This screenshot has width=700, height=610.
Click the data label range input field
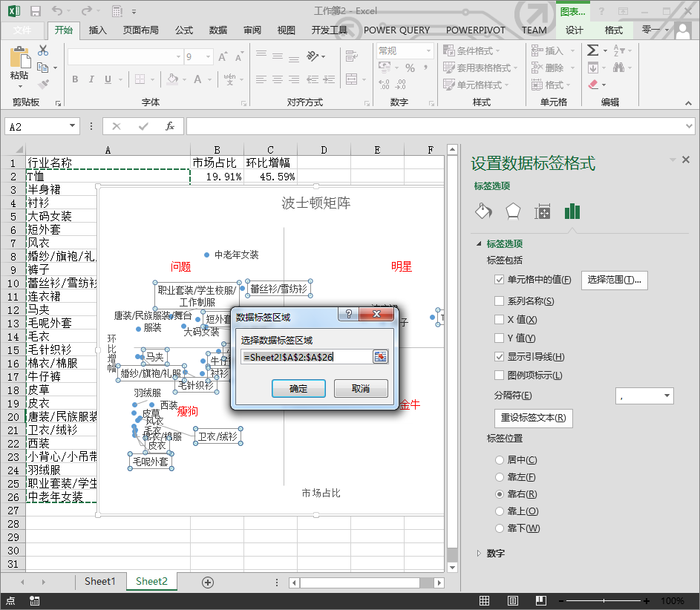click(x=307, y=357)
